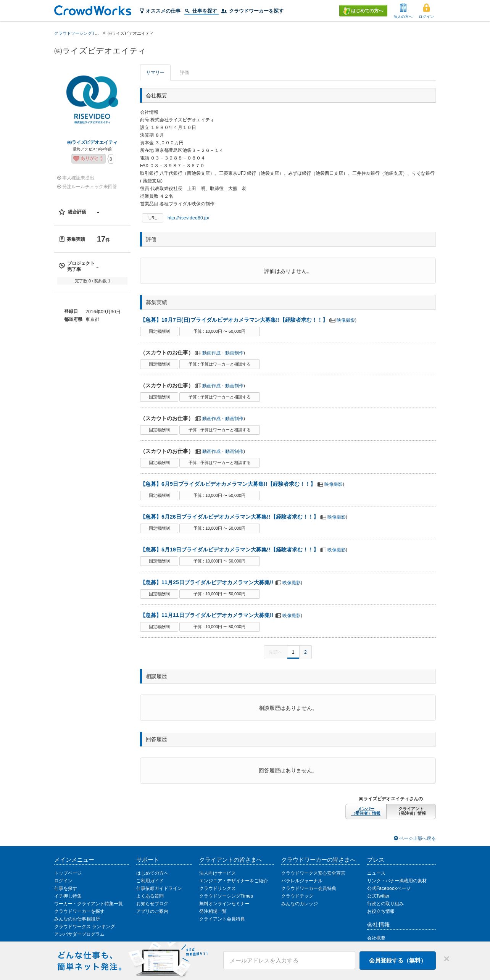Switch to the 評価 tab
The width and height of the screenshot is (490, 980).
184,73
